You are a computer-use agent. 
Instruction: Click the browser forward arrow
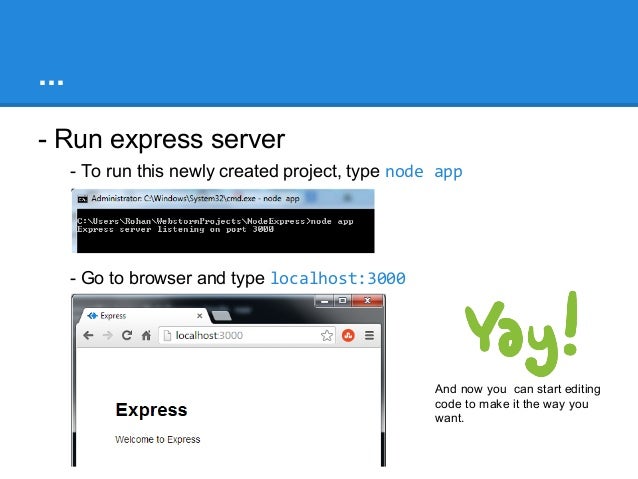(x=107, y=335)
